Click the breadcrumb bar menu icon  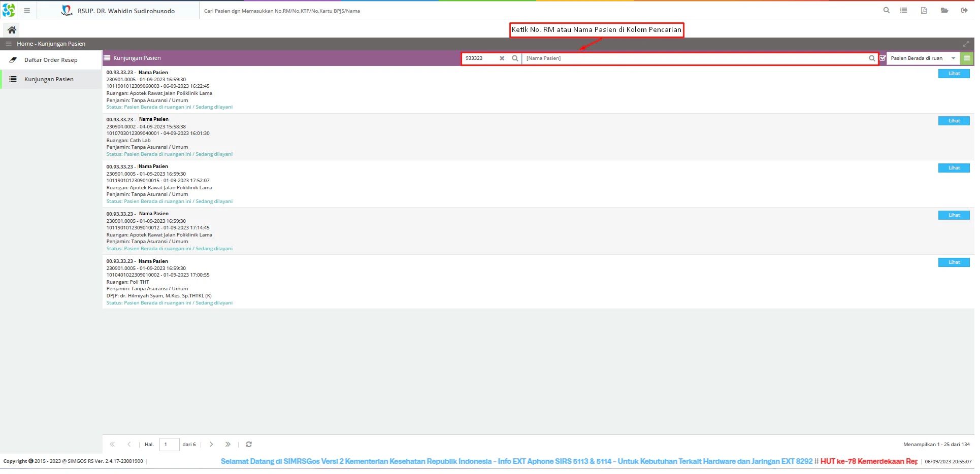(x=9, y=44)
